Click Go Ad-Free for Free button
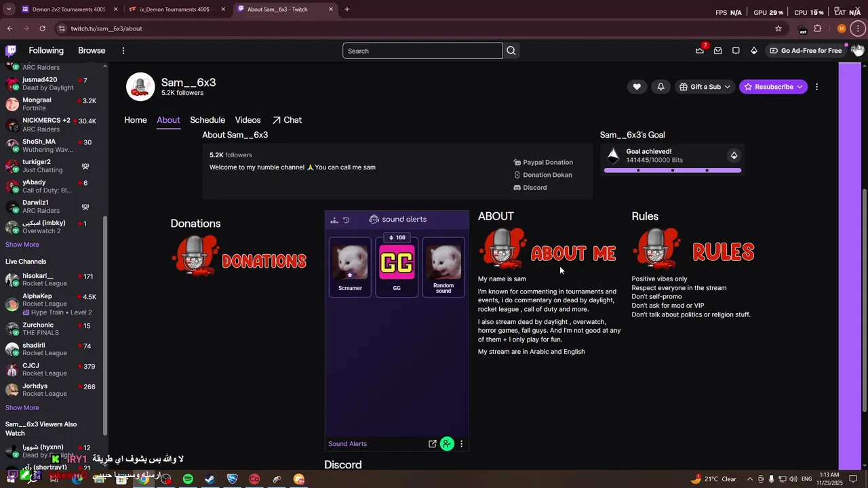The width and height of the screenshot is (868, 488). [806, 51]
